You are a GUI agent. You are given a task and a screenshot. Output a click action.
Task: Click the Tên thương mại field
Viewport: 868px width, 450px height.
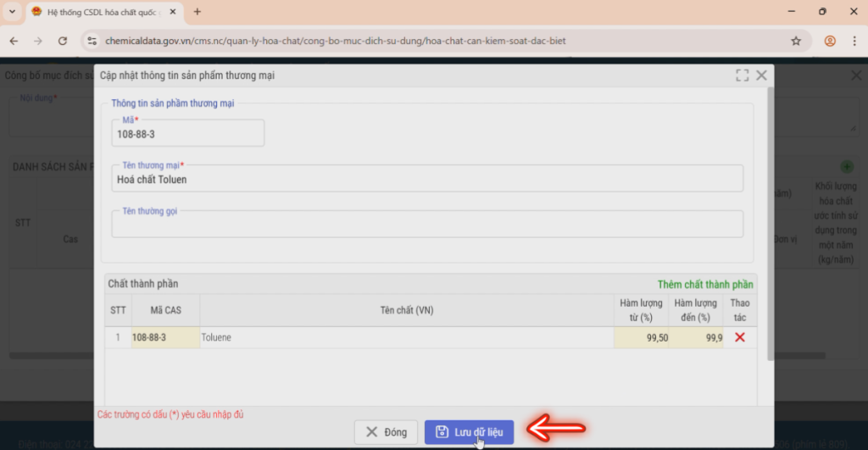[427, 179]
